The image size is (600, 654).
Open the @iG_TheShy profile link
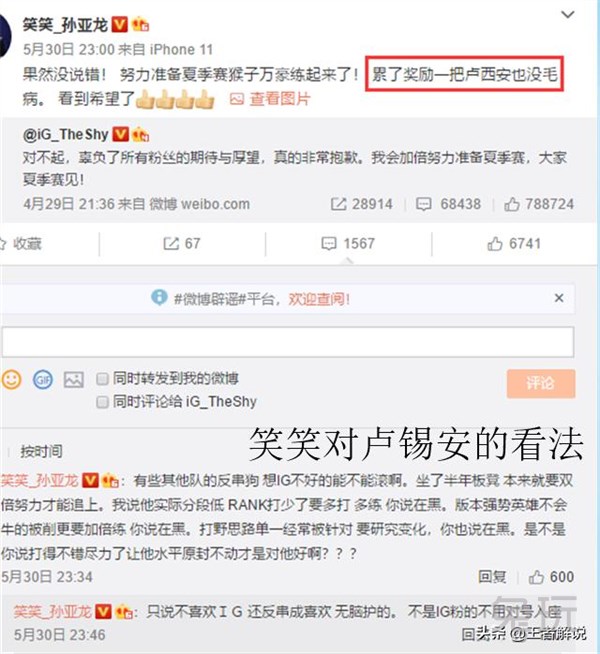[x=65, y=134]
